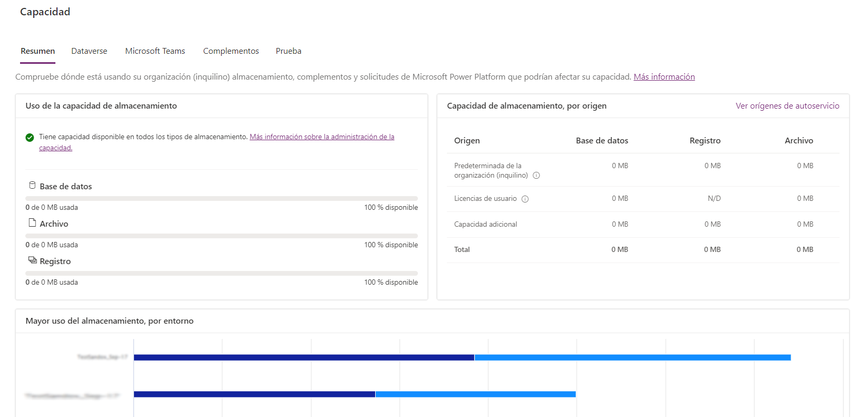Click the Total Archivo 0 MB value
The height and width of the screenshot is (417, 868).
pos(805,250)
